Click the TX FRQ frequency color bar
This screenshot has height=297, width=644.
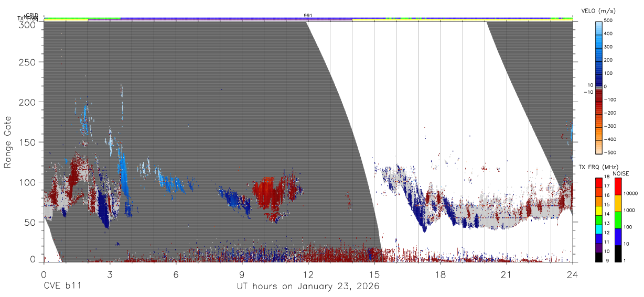tap(599, 219)
